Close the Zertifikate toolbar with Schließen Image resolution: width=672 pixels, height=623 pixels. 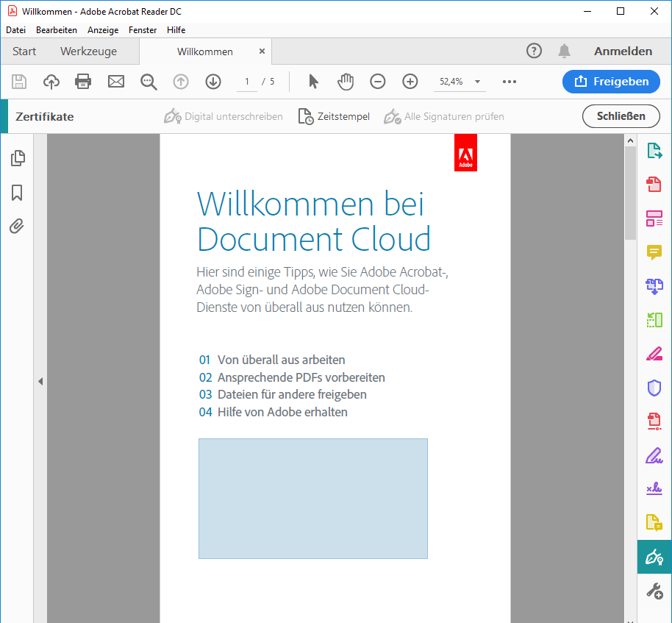point(621,116)
